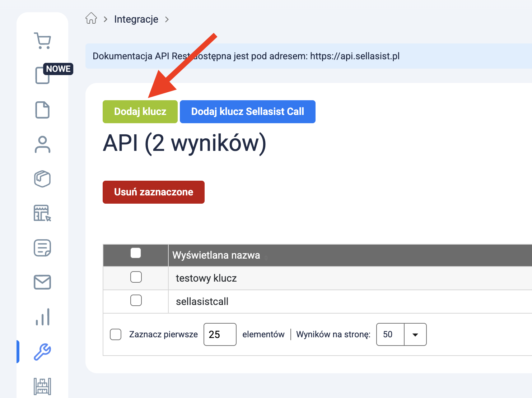Viewport: 532px width, 398px height.
Task: Open the products box icon
Action: 42,179
